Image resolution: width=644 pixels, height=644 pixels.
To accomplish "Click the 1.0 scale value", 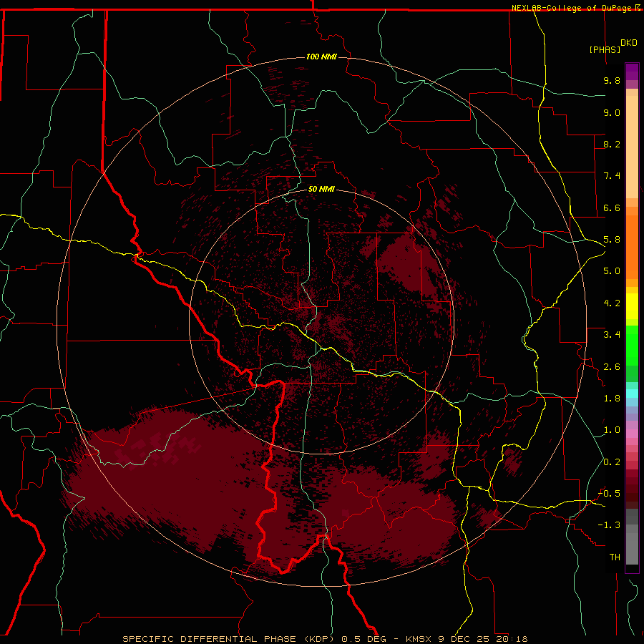I will click(x=612, y=430).
